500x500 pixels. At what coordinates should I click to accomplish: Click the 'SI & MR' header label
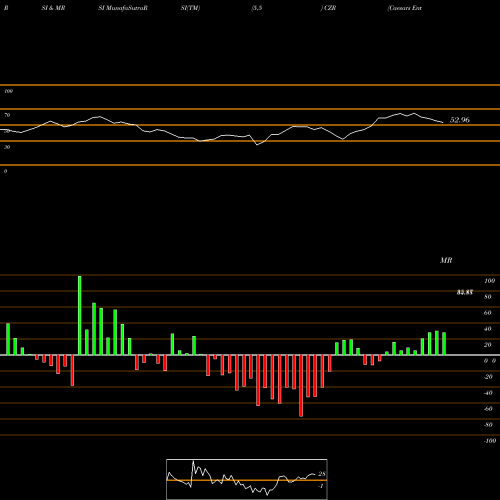coord(53,8)
